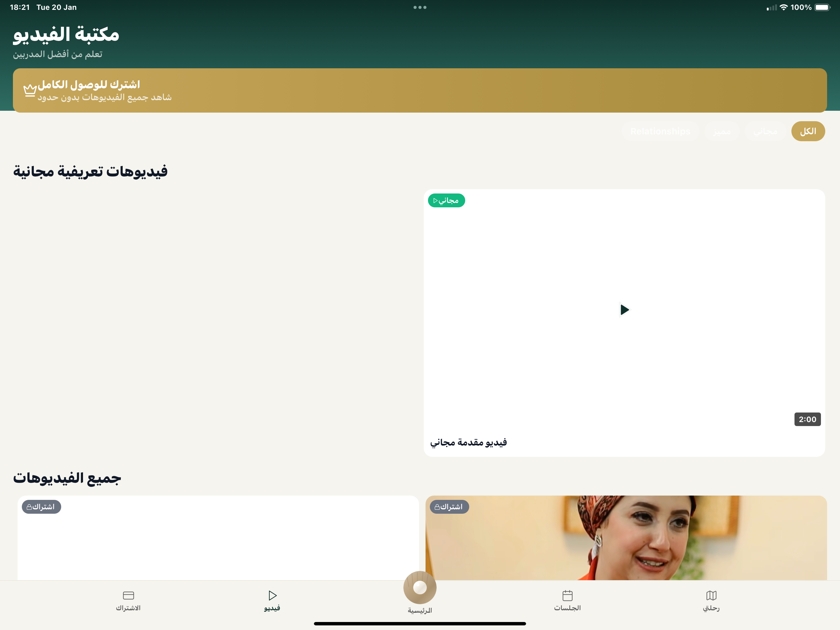The width and height of the screenshot is (840, 630).
Task: Tap the crown icon in subscription banner
Action: coord(30,90)
